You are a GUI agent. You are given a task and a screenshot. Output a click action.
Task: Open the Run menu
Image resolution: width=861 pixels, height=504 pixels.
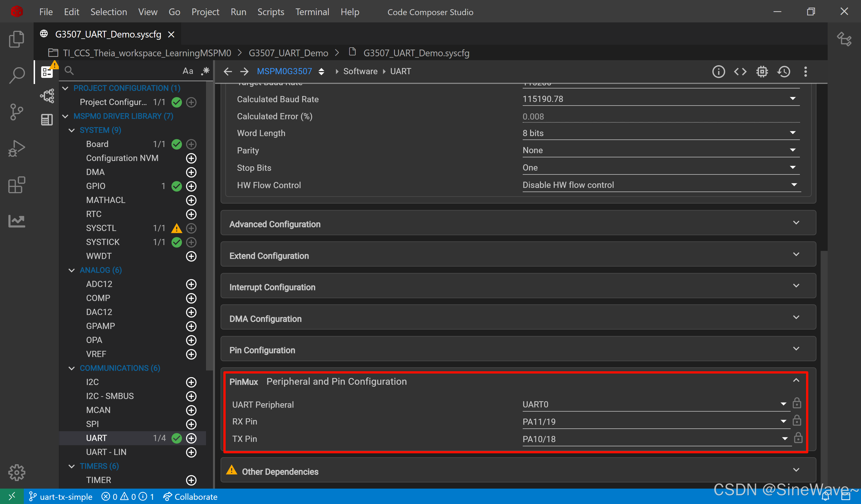pos(238,12)
